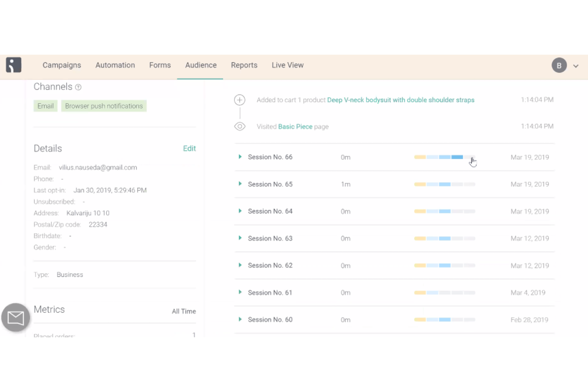Switch to the Campaigns tab
The image size is (588, 392).
[x=62, y=65]
